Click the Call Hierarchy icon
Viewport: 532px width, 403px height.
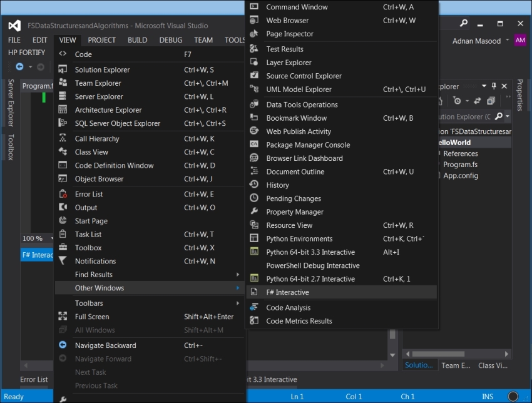click(x=63, y=138)
